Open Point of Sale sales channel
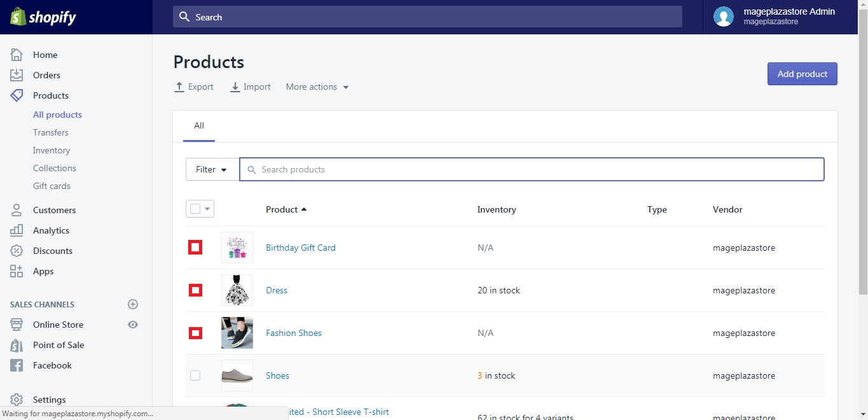This screenshot has width=868, height=420. [59, 345]
